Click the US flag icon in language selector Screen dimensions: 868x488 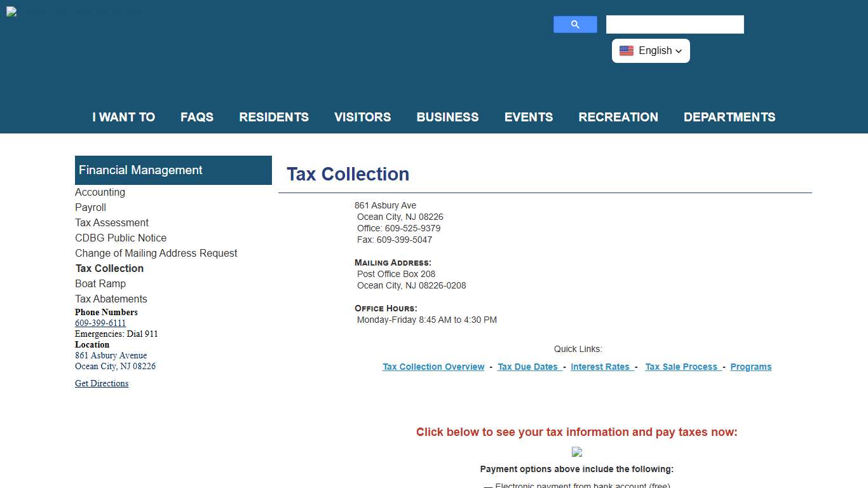pos(627,50)
